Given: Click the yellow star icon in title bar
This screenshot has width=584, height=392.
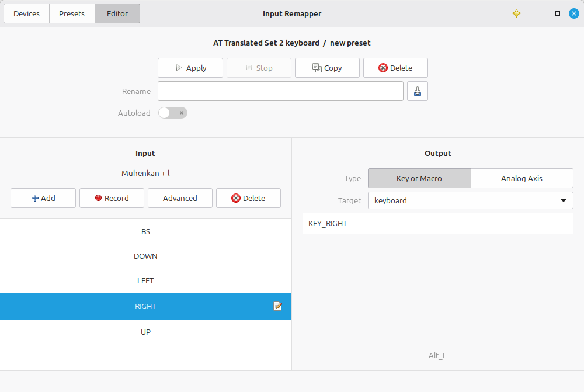Looking at the screenshot, I should click(x=516, y=13).
